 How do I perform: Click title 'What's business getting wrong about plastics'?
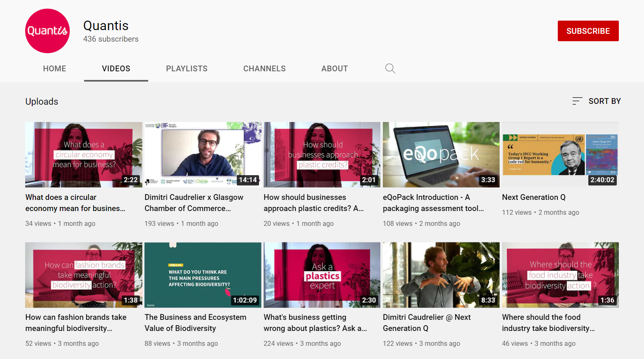[x=315, y=323]
